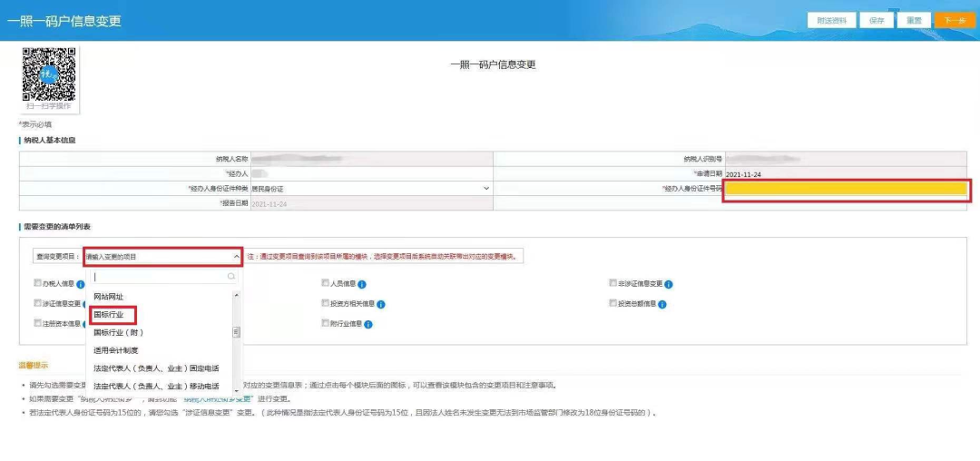Click the 重置 button
This screenshot has width=980, height=461.
click(x=914, y=20)
